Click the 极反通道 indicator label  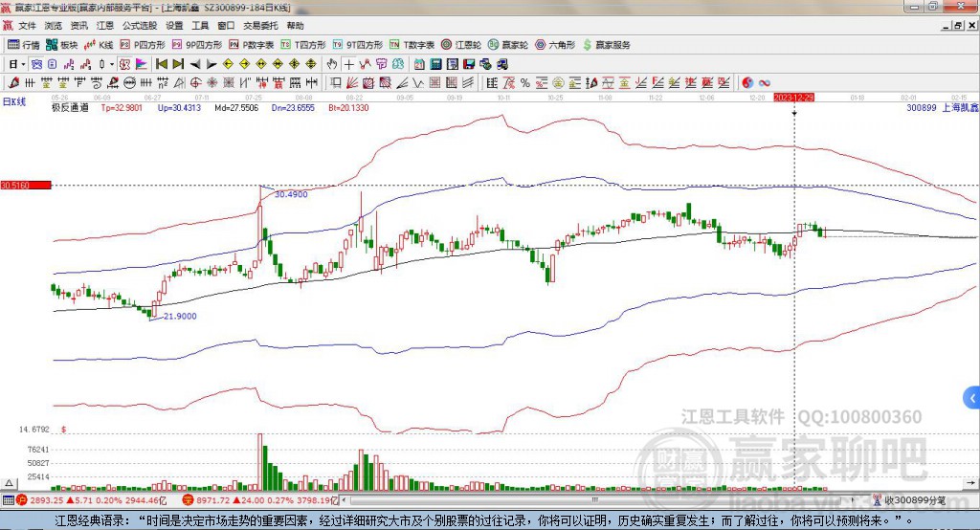70,107
